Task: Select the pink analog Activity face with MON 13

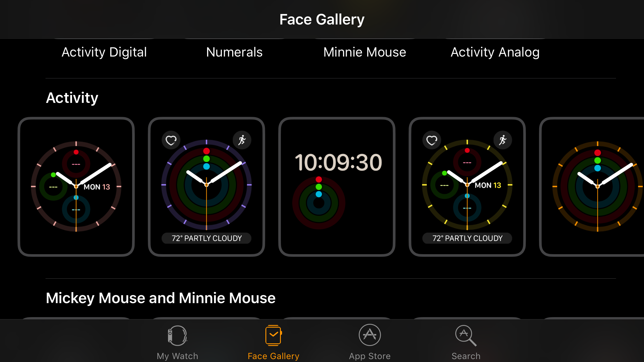Action: pyautogui.click(x=76, y=187)
